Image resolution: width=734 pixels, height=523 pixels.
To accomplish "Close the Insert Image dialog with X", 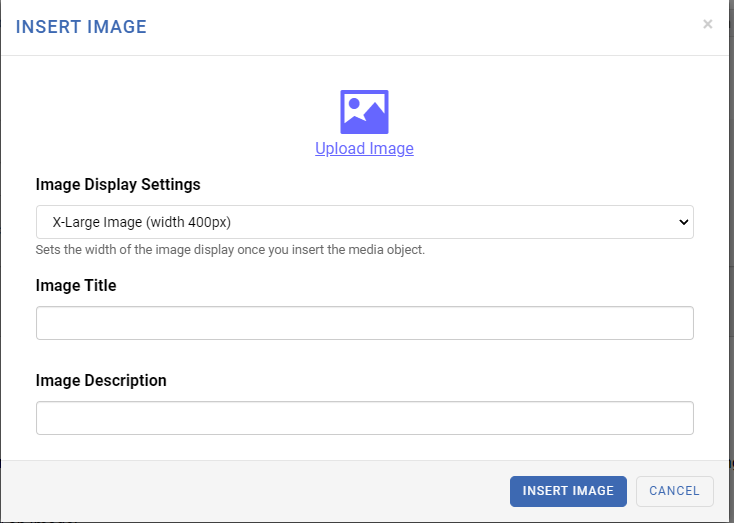I will pyautogui.click(x=707, y=24).
